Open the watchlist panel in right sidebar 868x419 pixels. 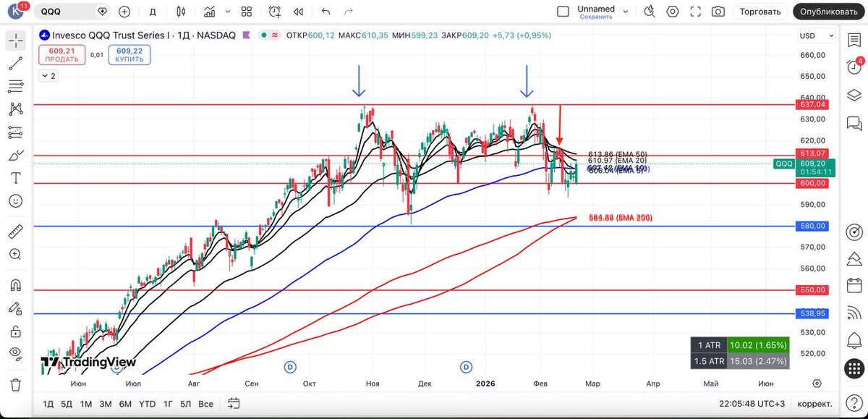pyautogui.click(x=854, y=41)
